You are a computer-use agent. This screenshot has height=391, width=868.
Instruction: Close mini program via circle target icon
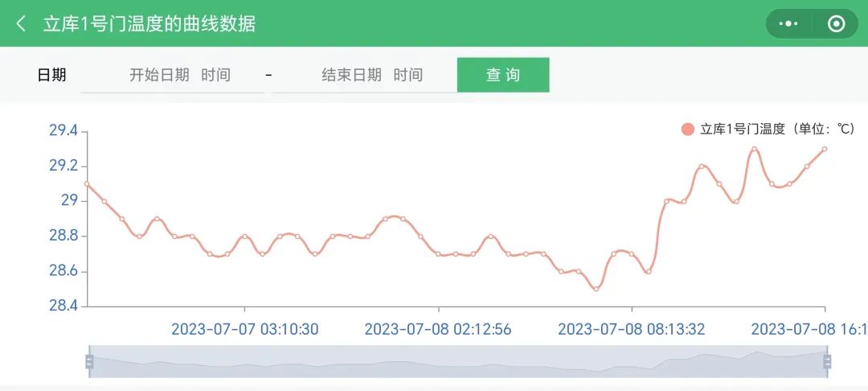(x=836, y=24)
